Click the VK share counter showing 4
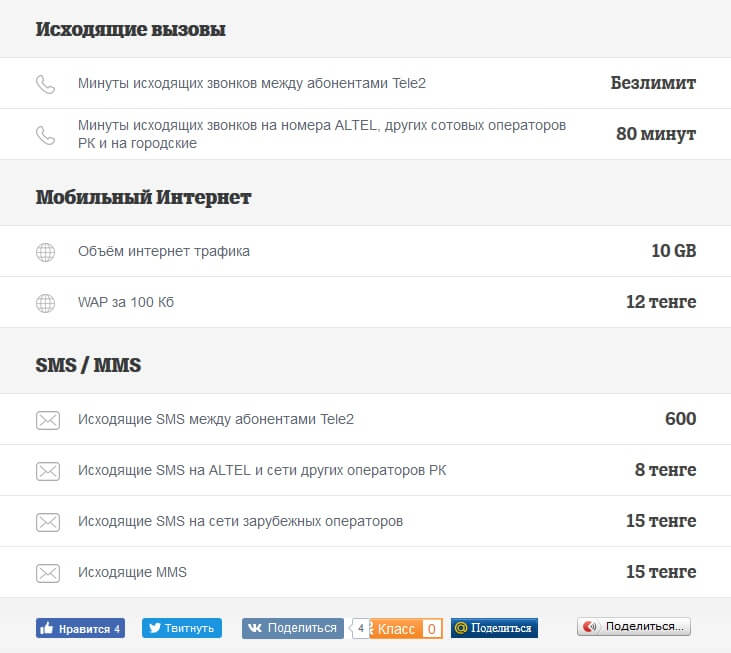731x653 pixels. 360,628
